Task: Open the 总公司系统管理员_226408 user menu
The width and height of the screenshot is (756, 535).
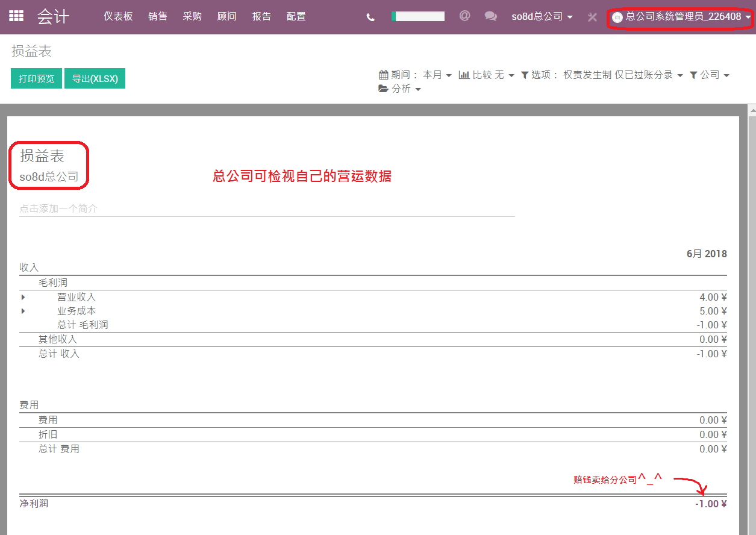Action: [682, 17]
